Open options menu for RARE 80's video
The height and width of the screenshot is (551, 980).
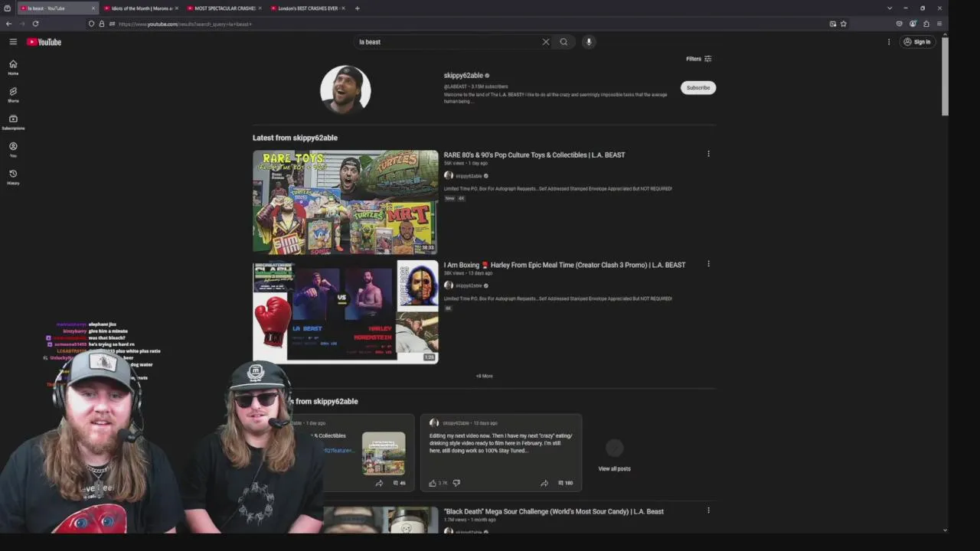708,154
